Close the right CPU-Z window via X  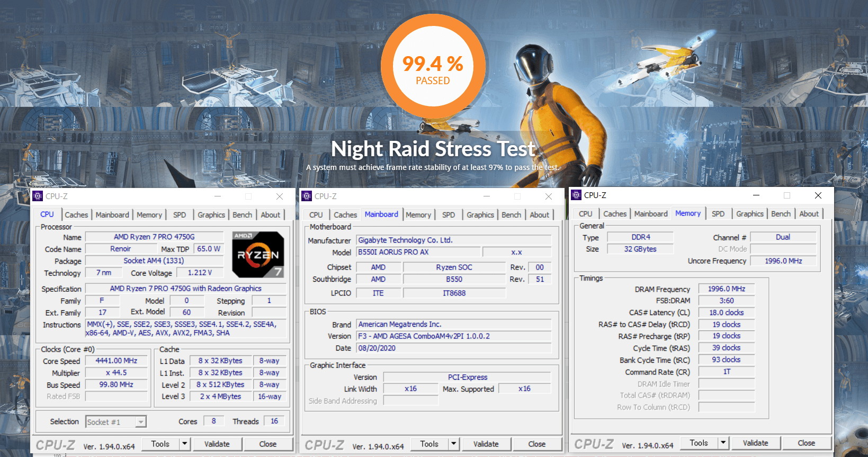(x=818, y=195)
